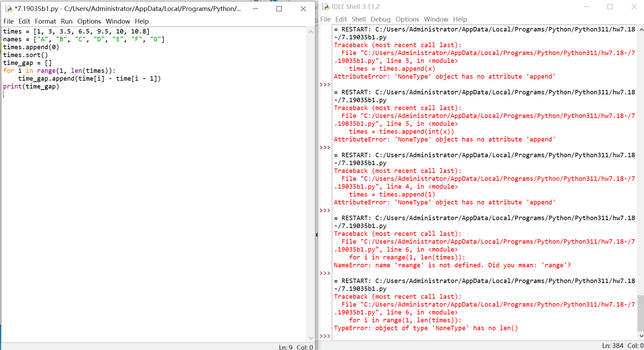Maximize the 7.19035b1.py editor window
Viewport: 644px width, 350px height.
[279, 9]
